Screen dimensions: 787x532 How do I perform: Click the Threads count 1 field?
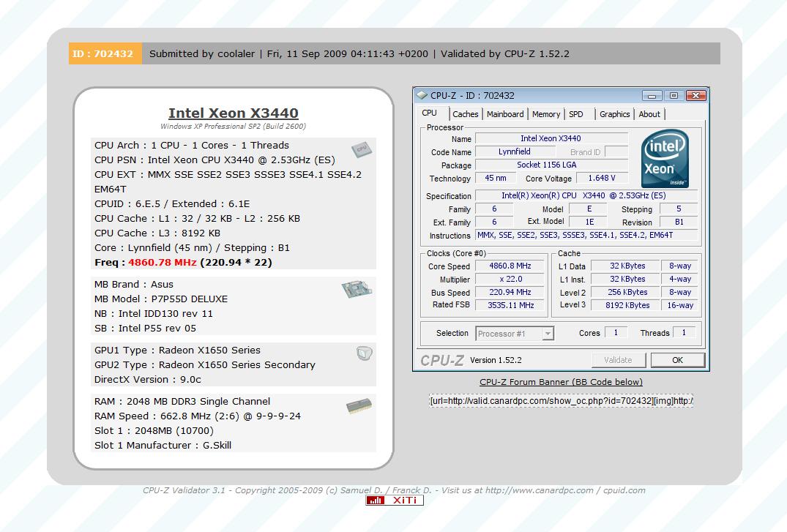point(684,332)
